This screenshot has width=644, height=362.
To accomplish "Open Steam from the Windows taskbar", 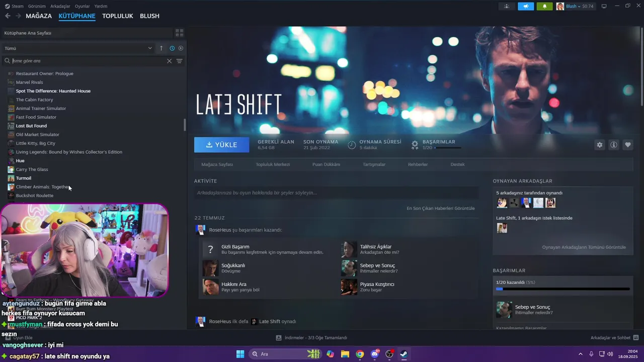I will click(x=404, y=354).
